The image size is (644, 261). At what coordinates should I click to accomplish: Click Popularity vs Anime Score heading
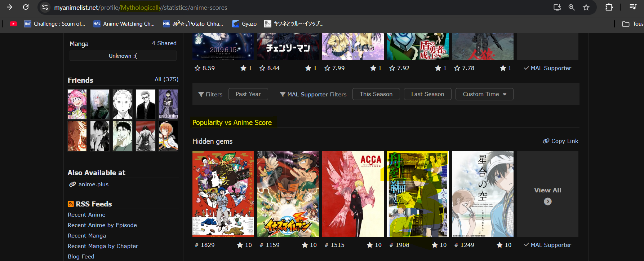tap(232, 122)
